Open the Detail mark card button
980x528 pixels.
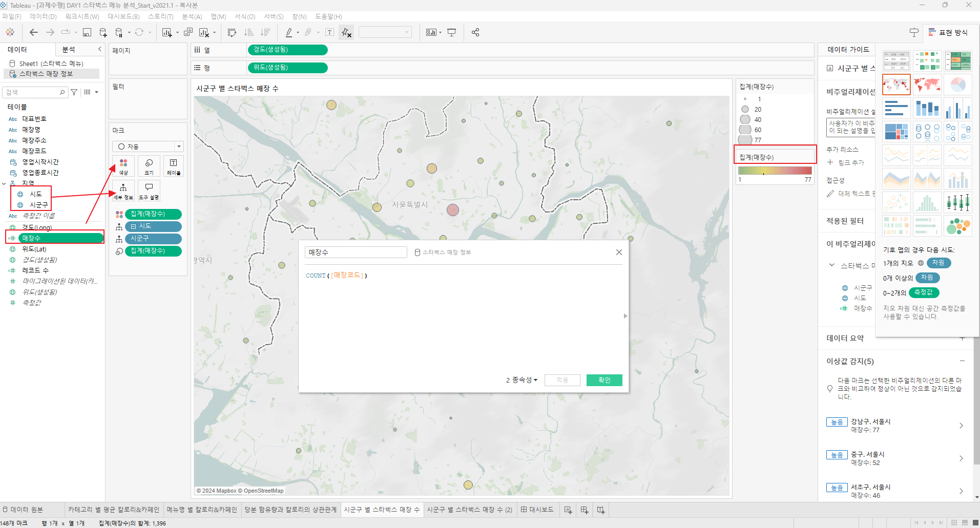click(123, 191)
